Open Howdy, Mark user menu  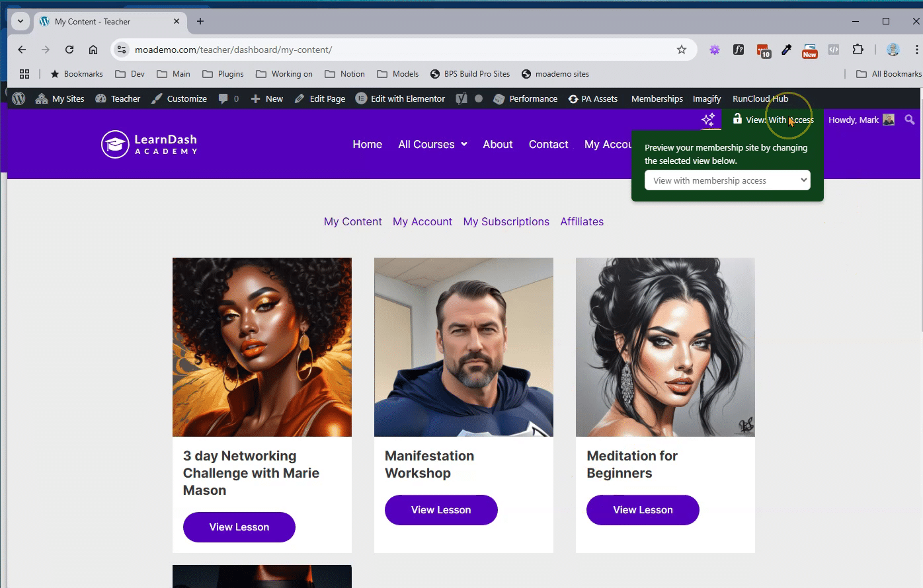tap(861, 120)
